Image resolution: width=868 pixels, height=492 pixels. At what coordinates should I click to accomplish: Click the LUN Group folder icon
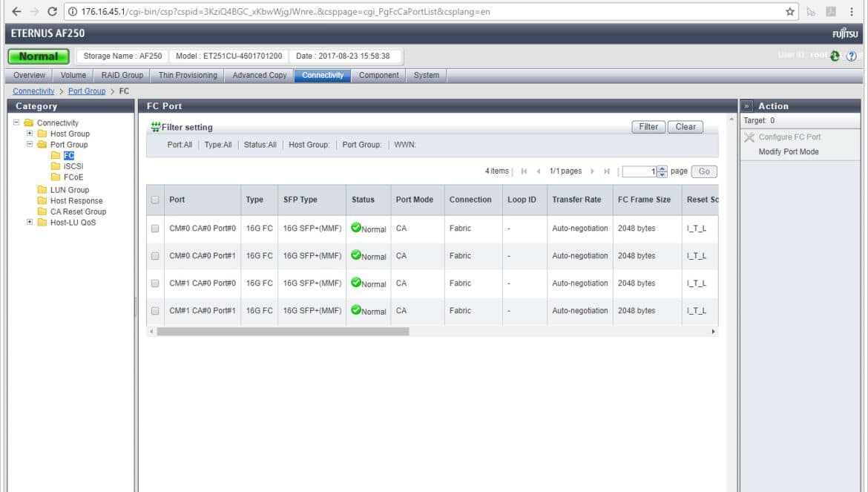click(42, 190)
